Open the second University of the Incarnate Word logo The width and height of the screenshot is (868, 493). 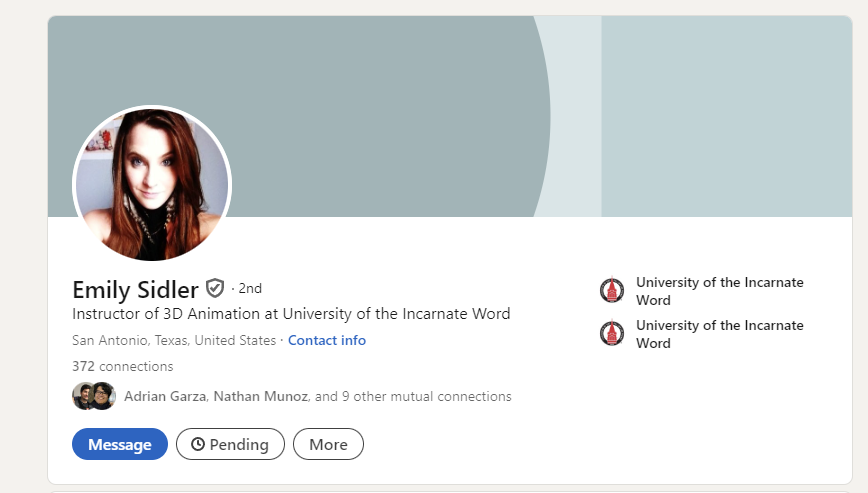(612, 333)
